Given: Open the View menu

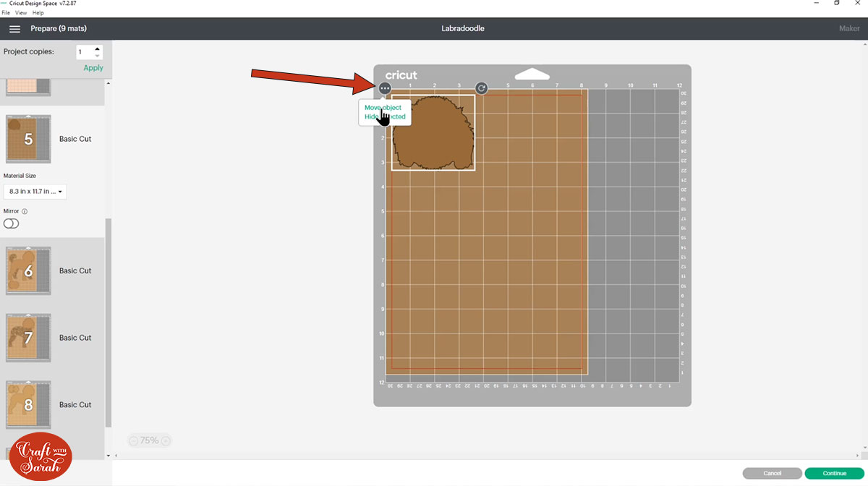Looking at the screenshot, I should pyautogui.click(x=21, y=13).
